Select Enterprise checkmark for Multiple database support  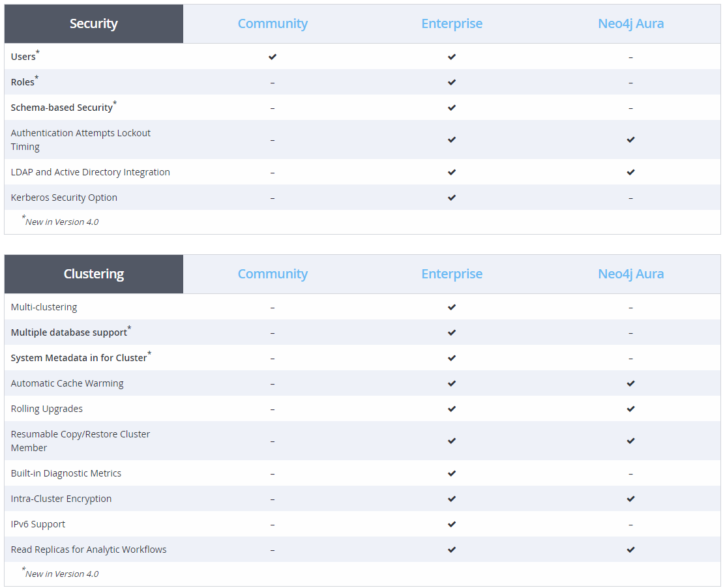click(x=452, y=332)
